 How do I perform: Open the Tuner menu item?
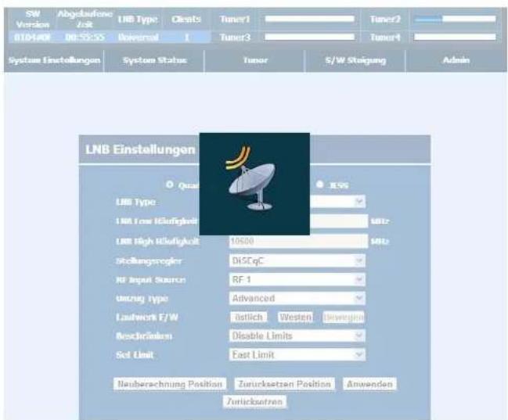pos(255,60)
